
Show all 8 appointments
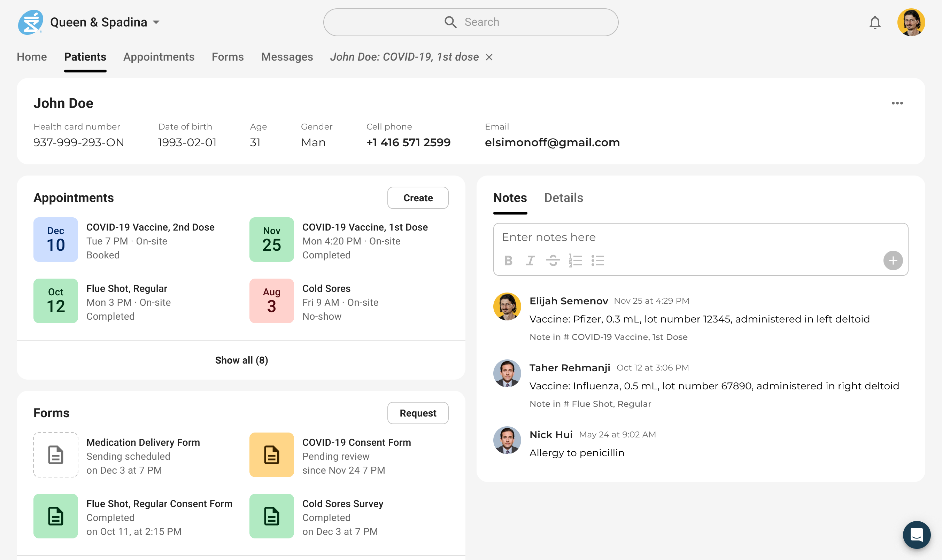241,360
